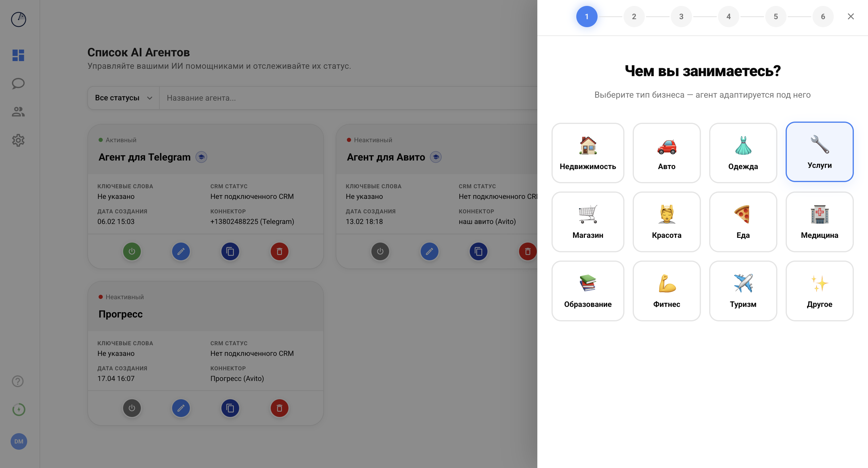Edit the Telegram agent with pencil icon

[x=181, y=251]
